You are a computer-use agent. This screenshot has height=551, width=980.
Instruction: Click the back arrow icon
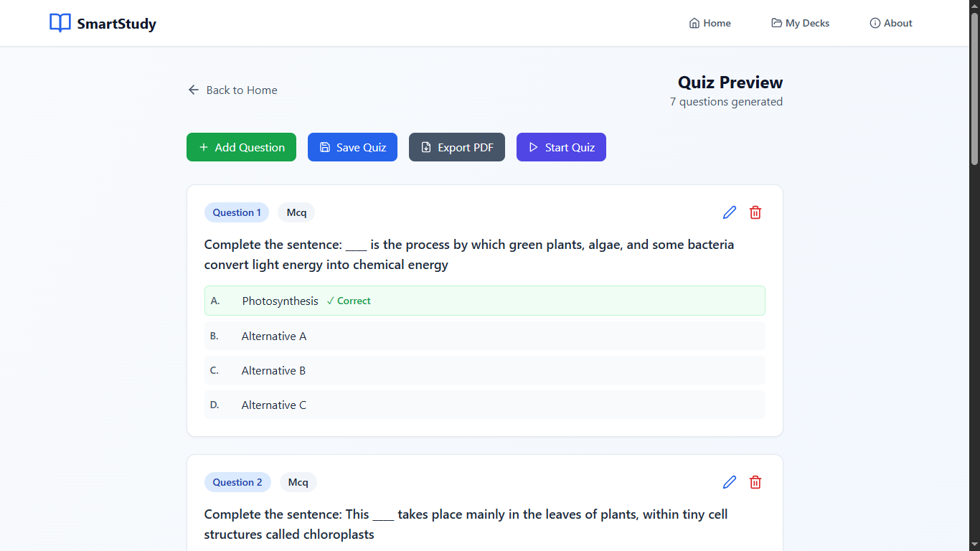194,90
